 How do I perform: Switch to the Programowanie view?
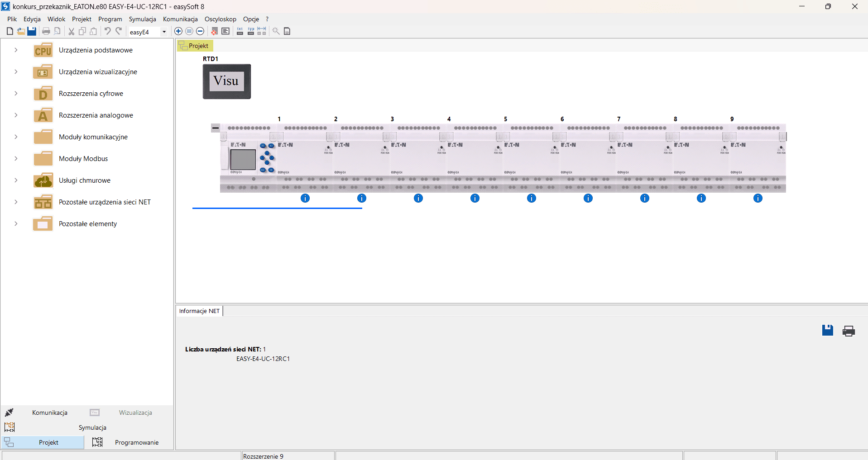(136, 442)
